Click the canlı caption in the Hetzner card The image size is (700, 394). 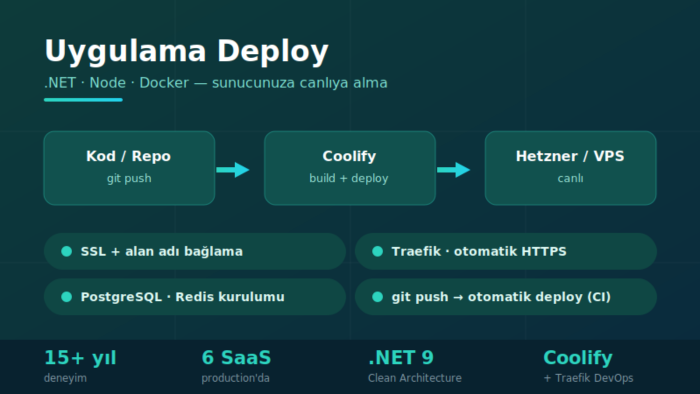point(571,178)
